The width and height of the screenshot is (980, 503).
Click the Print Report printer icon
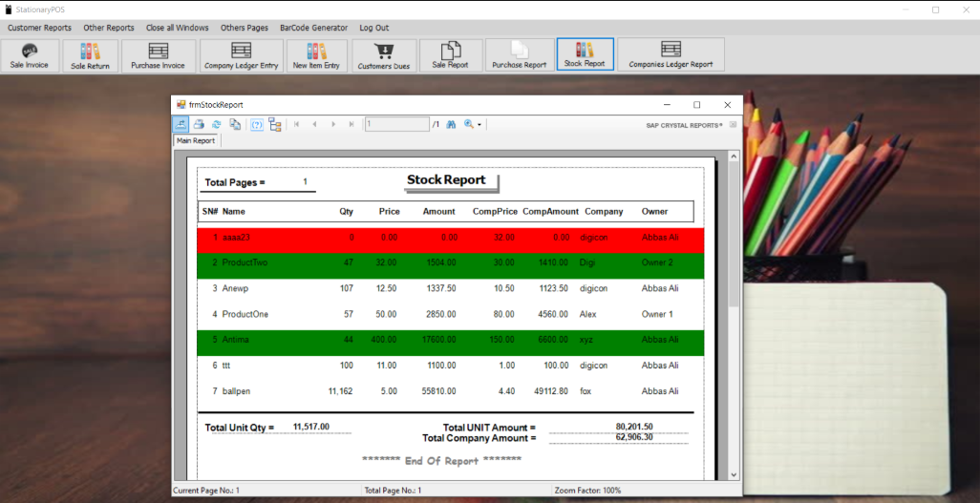[x=199, y=124]
